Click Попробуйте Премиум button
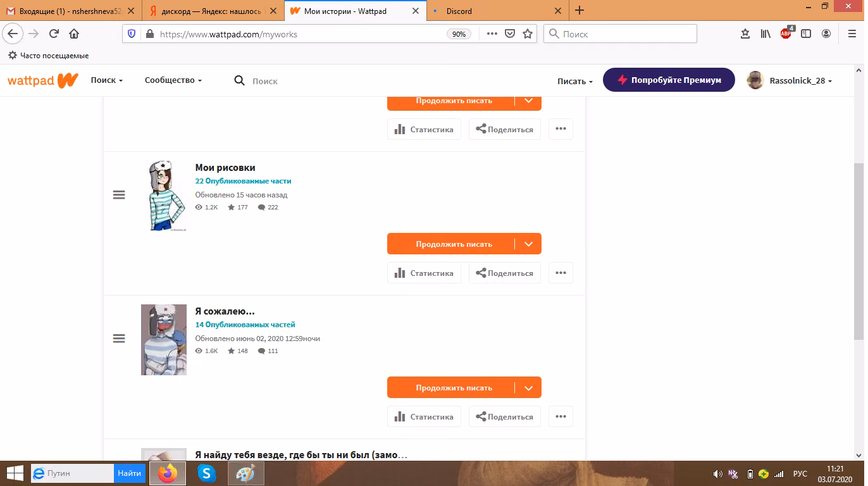 (x=669, y=80)
